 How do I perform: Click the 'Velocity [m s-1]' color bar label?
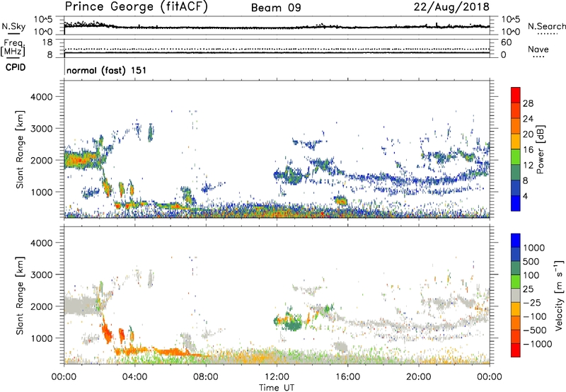coord(559,295)
